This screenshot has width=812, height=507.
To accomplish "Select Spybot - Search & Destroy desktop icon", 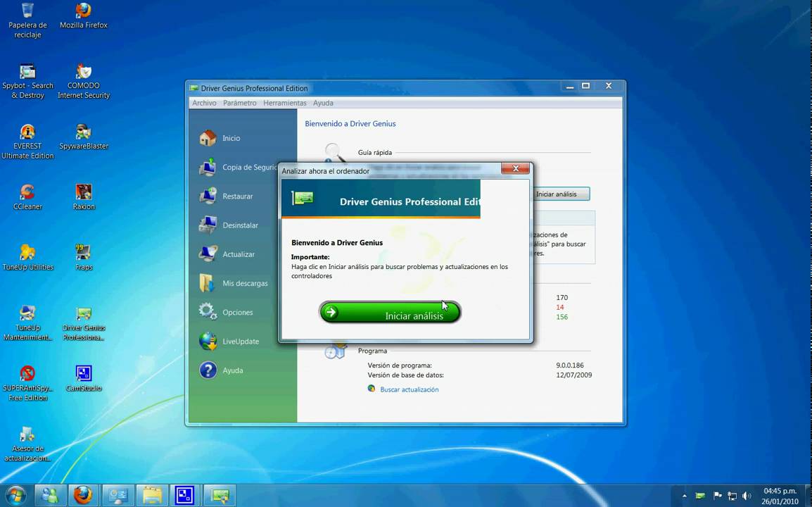I will click(x=27, y=82).
